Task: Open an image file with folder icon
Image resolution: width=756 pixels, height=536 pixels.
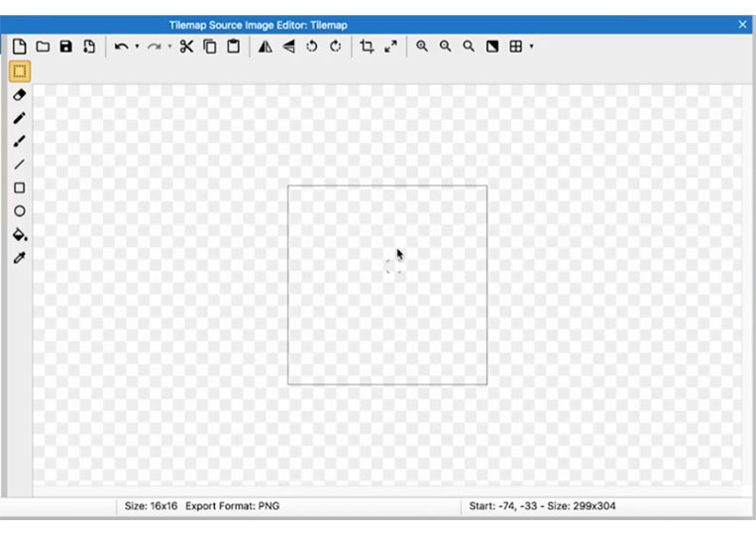Action: [43, 47]
